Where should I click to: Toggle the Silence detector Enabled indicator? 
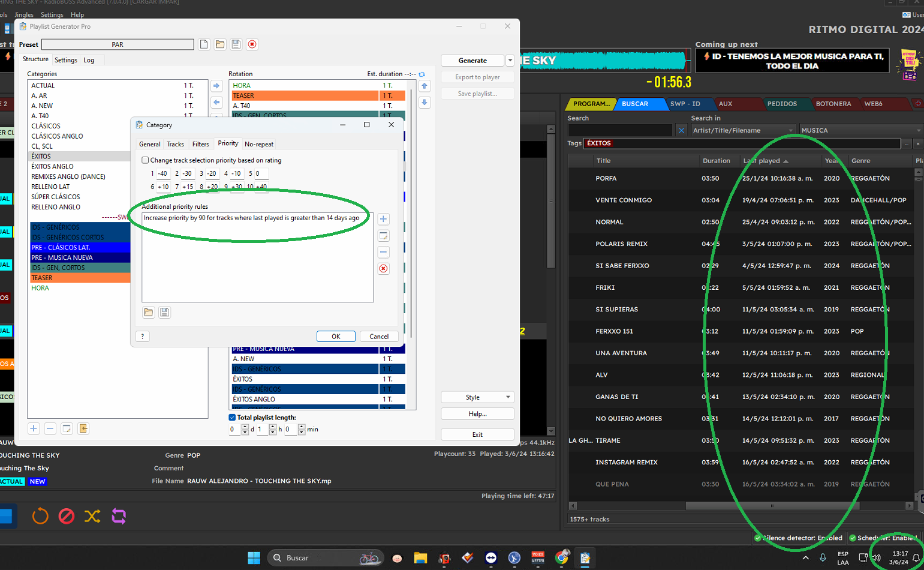click(x=798, y=538)
